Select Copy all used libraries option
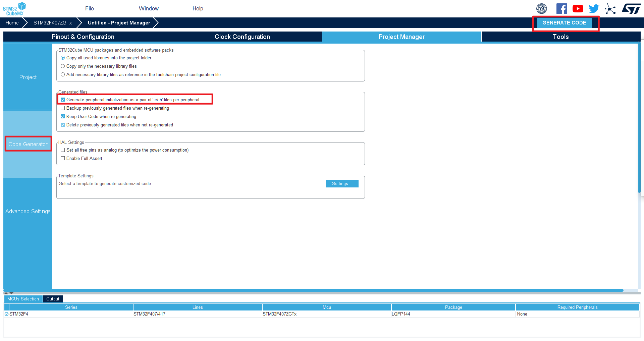This screenshot has width=644, height=341. click(x=63, y=58)
